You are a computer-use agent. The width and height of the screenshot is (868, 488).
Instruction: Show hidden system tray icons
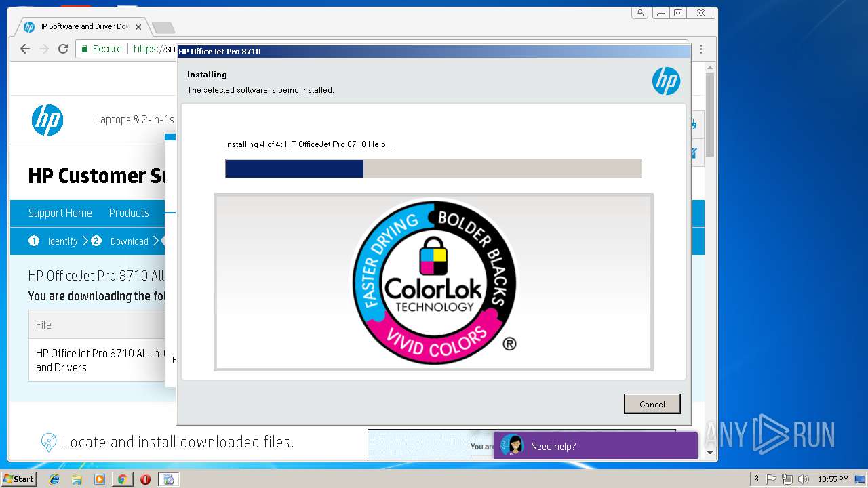(x=756, y=479)
